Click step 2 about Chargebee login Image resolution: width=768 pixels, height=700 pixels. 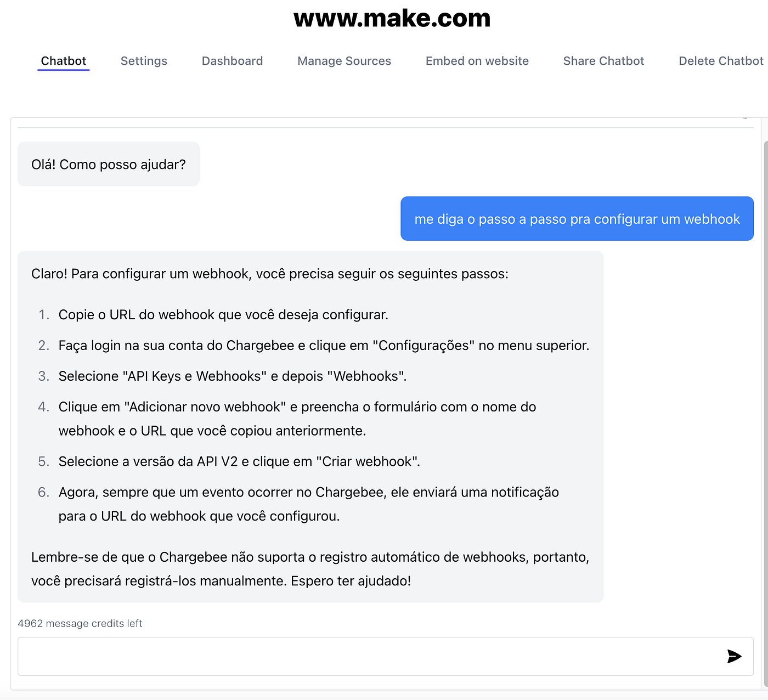(324, 346)
